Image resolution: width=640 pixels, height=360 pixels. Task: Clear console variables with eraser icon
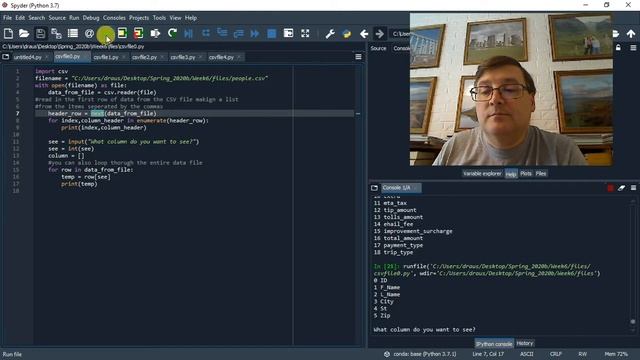(x=621, y=188)
